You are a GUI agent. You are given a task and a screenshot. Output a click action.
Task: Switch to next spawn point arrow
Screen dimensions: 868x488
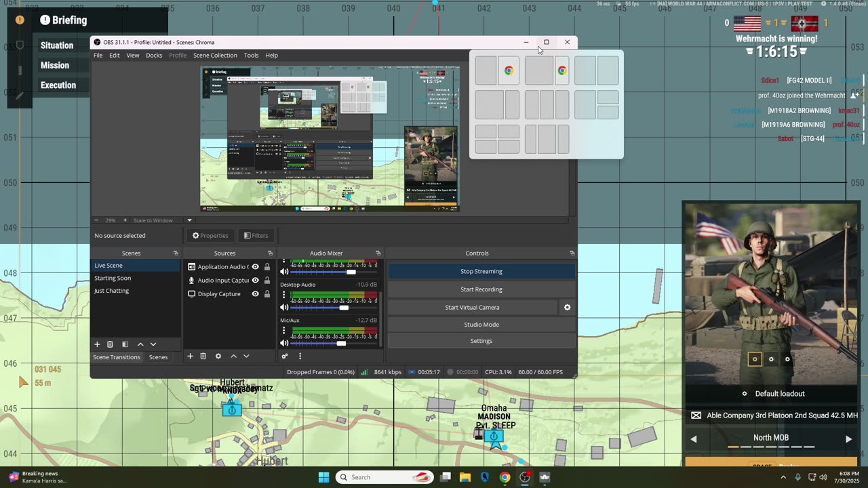pos(848,439)
